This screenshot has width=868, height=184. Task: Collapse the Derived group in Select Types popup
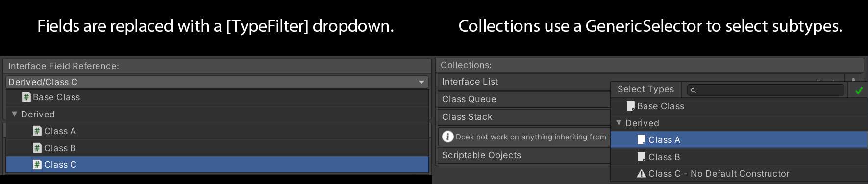click(x=619, y=123)
